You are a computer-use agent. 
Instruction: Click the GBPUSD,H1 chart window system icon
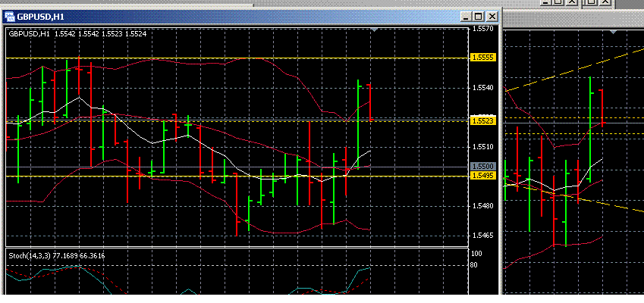11,16
